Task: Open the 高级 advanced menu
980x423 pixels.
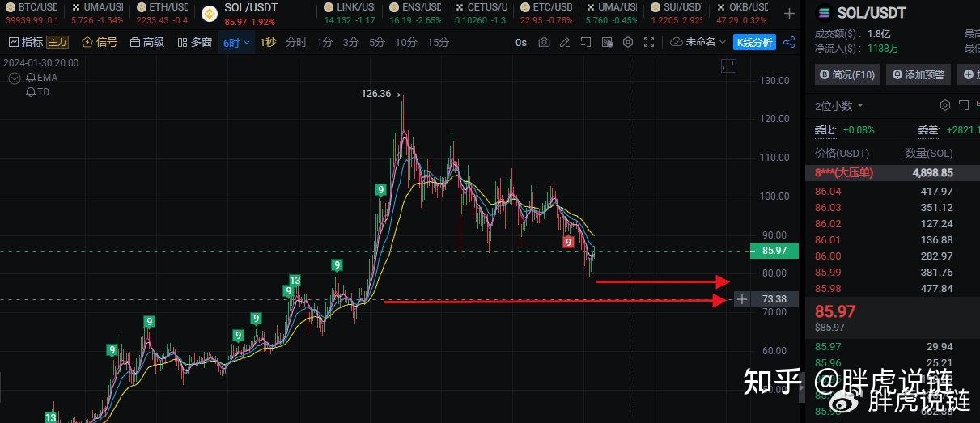Action: 146,42
